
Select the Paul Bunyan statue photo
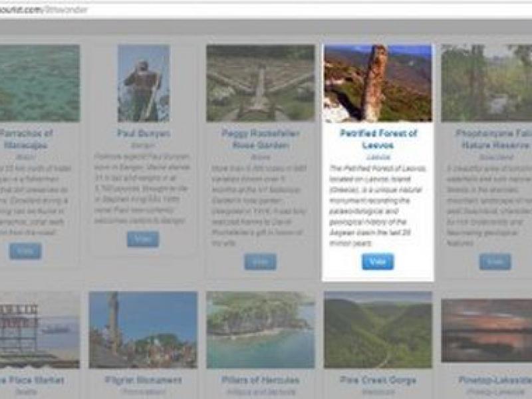[x=143, y=83]
